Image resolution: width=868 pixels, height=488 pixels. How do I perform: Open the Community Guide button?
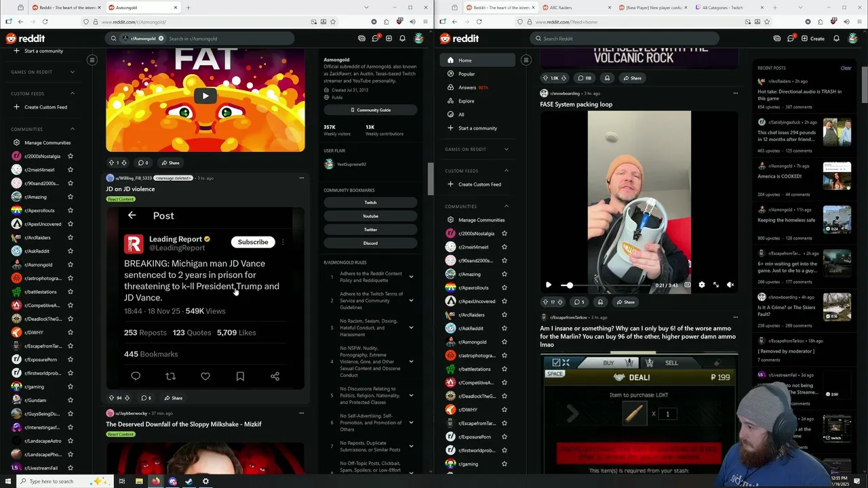(x=370, y=110)
